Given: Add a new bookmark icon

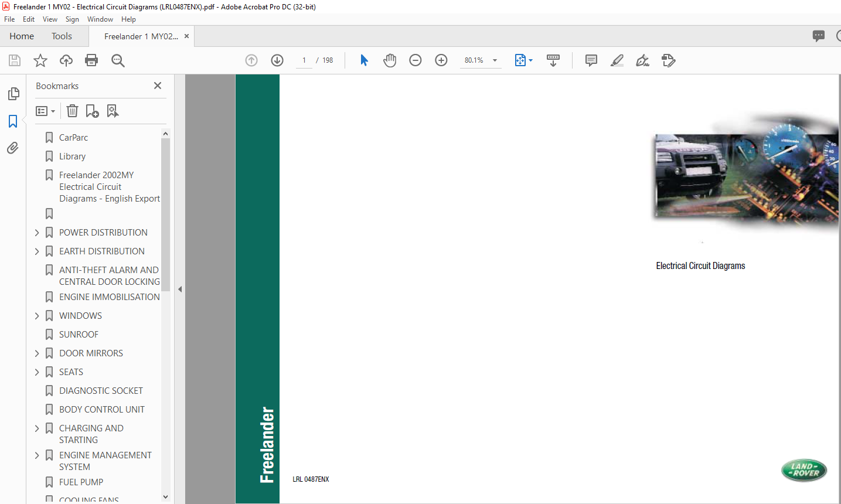Looking at the screenshot, I should click(x=92, y=111).
